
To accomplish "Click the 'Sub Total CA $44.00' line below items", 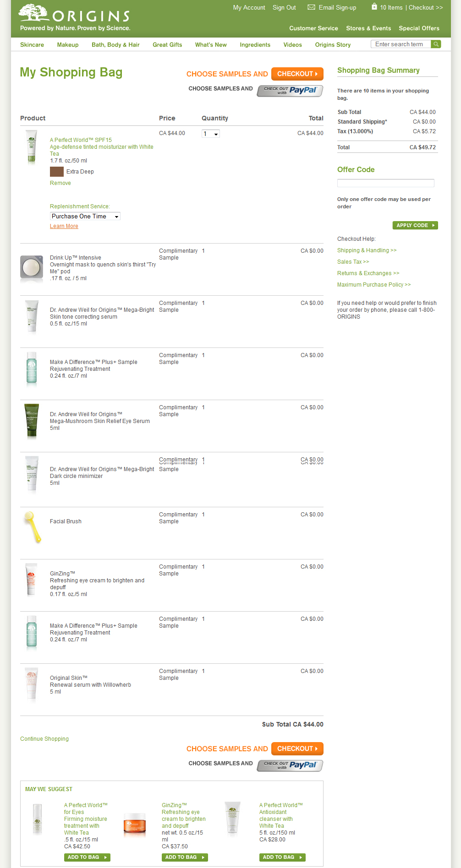I will pyautogui.click(x=293, y=724).
